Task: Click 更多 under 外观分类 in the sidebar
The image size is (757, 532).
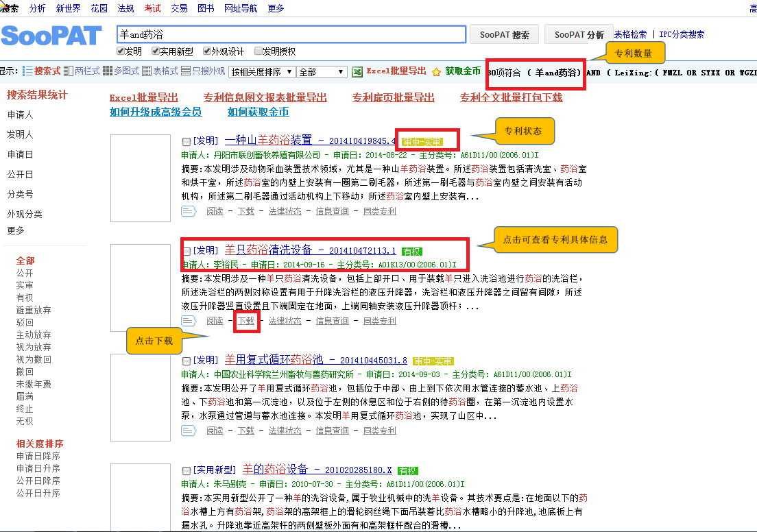Action: (16, 230)
